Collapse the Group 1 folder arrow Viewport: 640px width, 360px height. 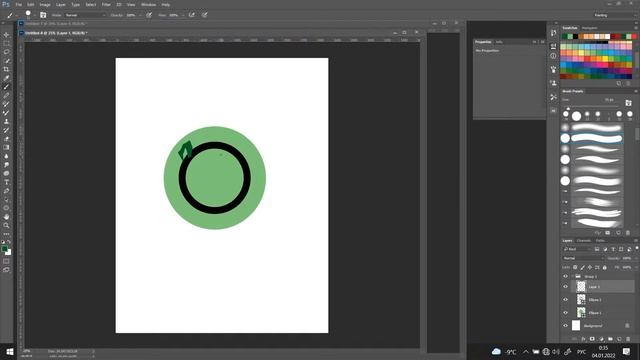[x=572, y=276]
